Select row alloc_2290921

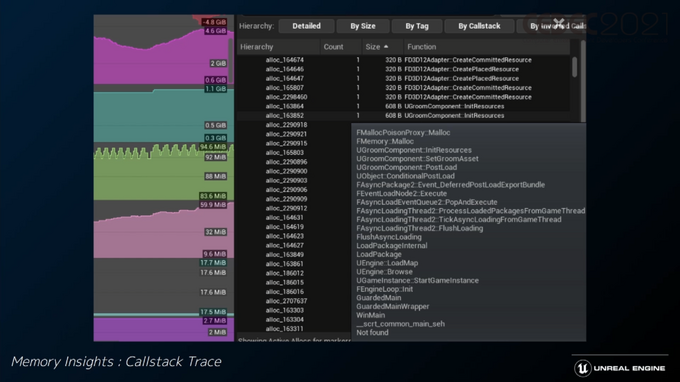tap(286, 134)
